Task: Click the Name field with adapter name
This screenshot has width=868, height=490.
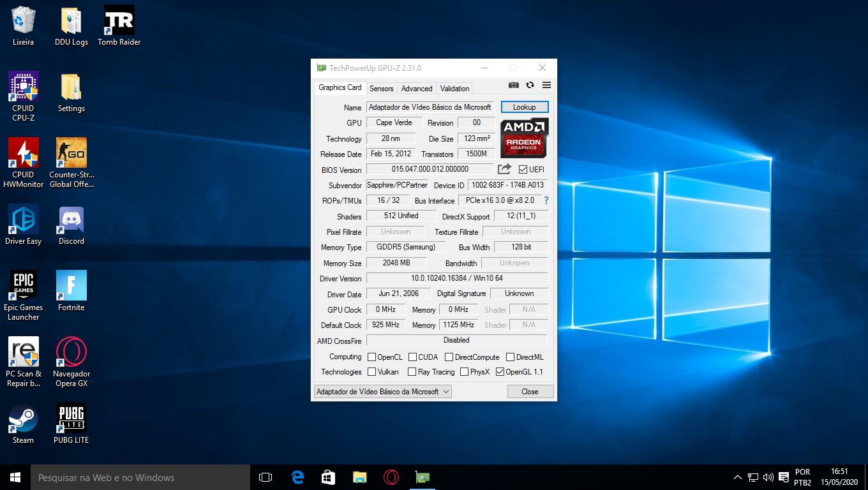Action: pos(430,107)
